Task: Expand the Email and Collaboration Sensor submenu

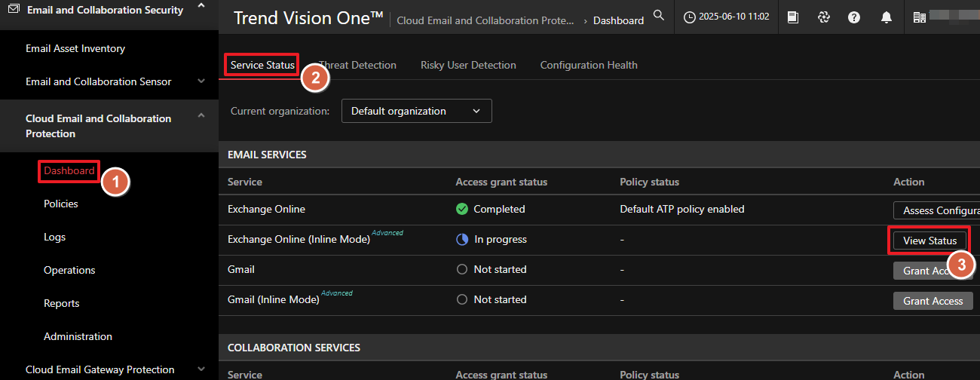Action: (201, 81)
